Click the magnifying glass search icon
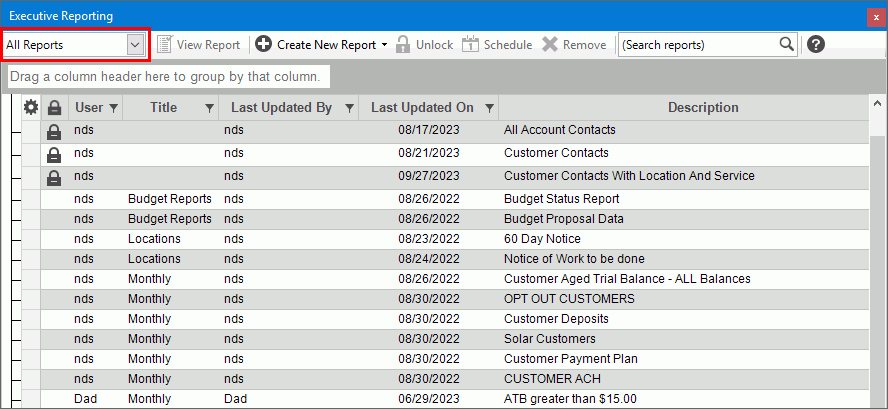Screen dimensions: 888x409 click(787, 44)
